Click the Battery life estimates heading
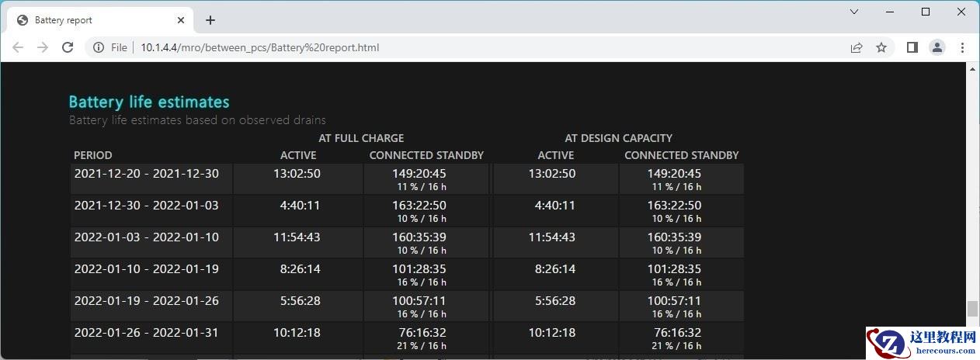The image size is (980, 360). (x=149, y=102)
